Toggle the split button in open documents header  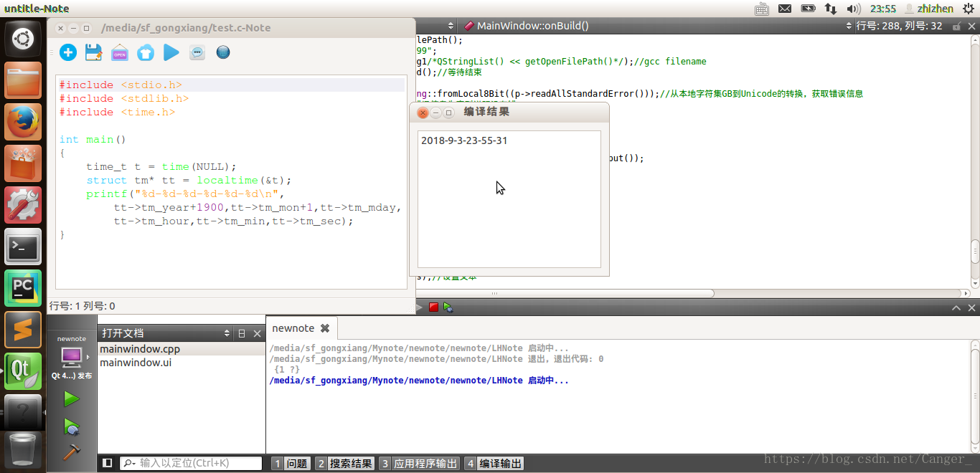[241, 333]
